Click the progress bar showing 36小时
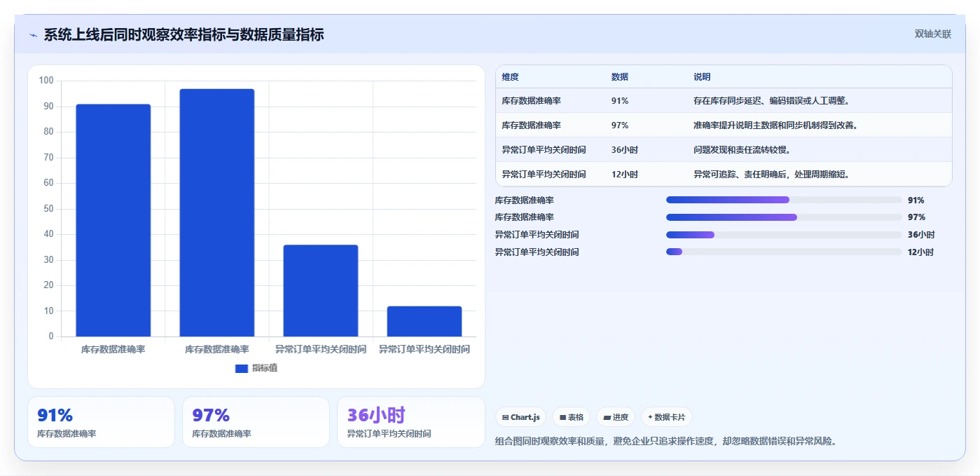980x476 pixels. (784, 235)
